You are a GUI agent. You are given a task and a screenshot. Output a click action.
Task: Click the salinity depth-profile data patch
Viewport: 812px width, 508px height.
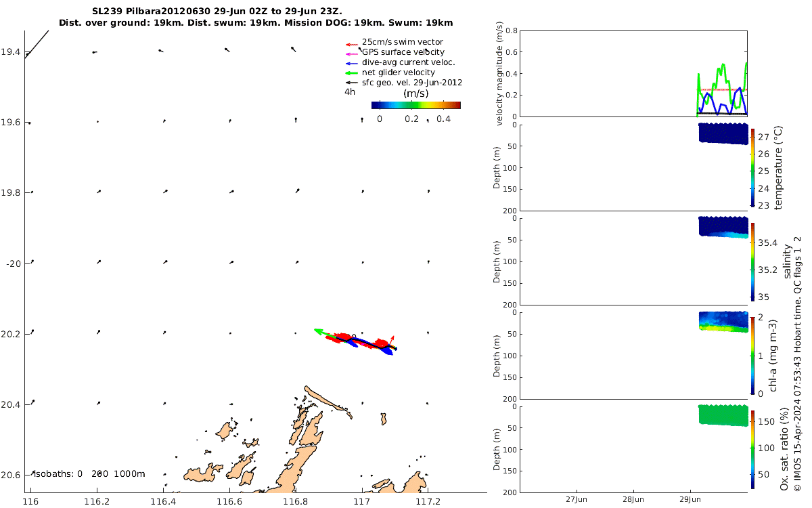pyautogui.click(x=723, y=228)
